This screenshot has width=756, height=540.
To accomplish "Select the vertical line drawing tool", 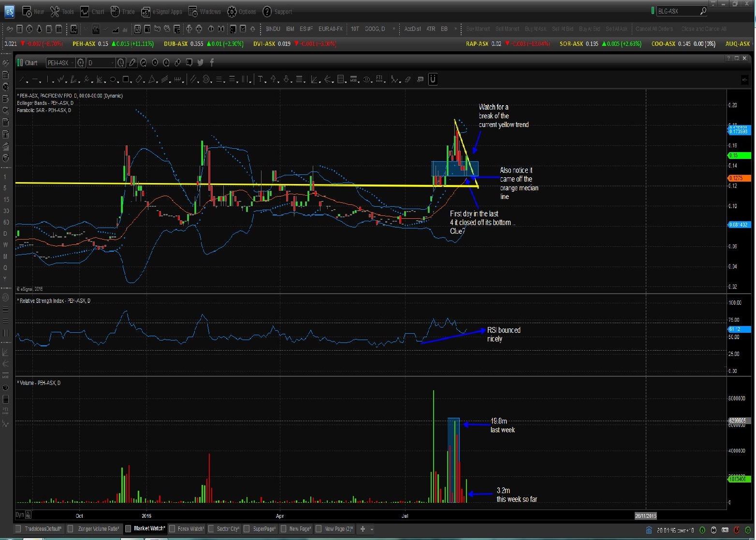I will point(48,79).
